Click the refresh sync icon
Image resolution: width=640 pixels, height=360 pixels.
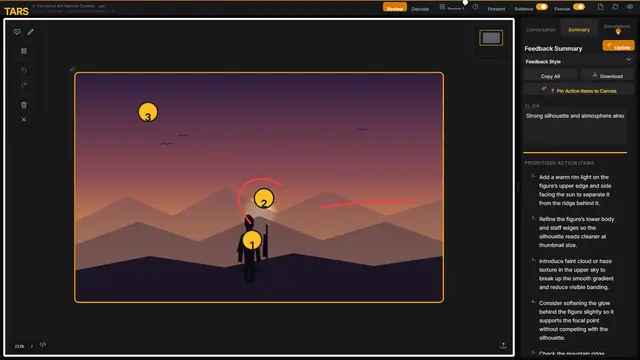click(615, 7)
